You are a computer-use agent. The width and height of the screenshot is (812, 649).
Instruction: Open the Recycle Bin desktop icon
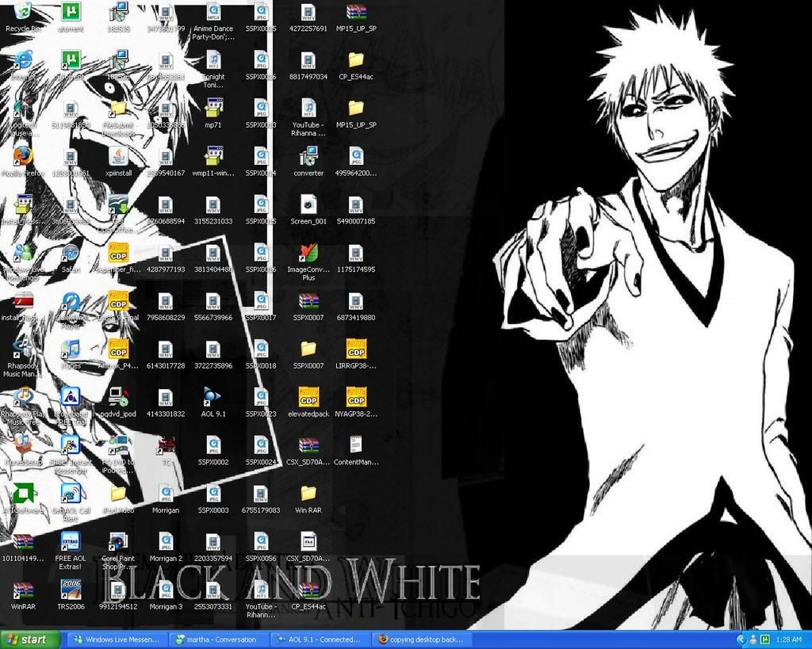[x=23, y=17]
